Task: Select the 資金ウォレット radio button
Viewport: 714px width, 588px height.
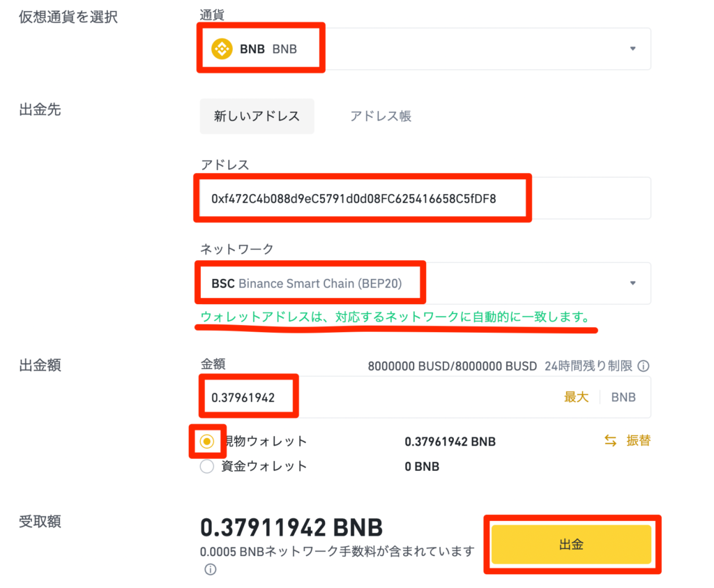Action: tap(206, 466)
